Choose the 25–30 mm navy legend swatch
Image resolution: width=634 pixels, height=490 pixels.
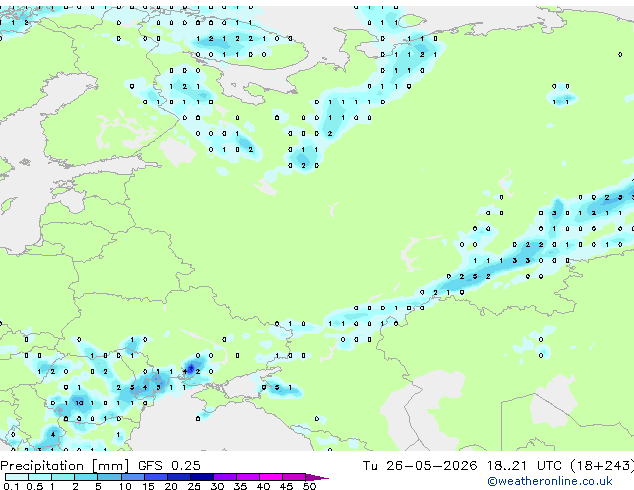(201, 477)
